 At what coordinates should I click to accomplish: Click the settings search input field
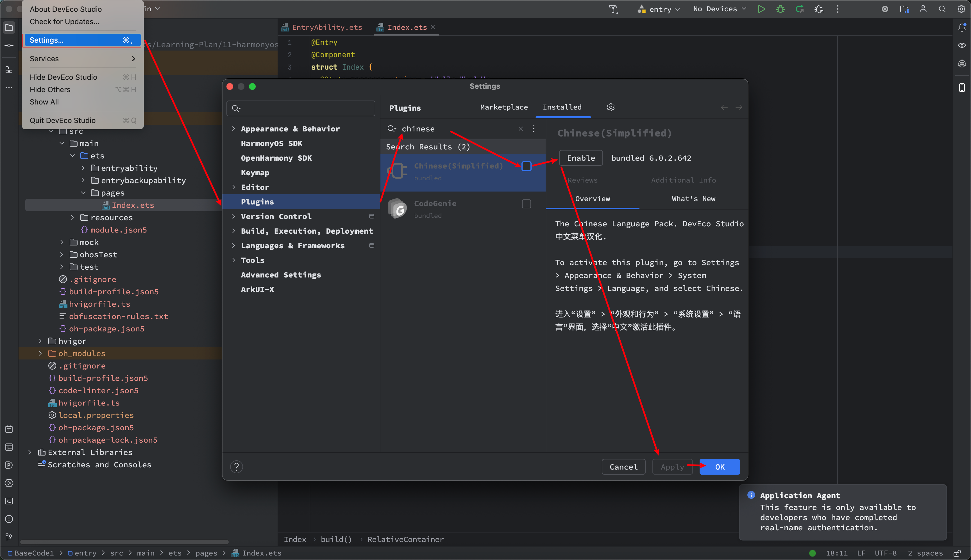point(301,108)
